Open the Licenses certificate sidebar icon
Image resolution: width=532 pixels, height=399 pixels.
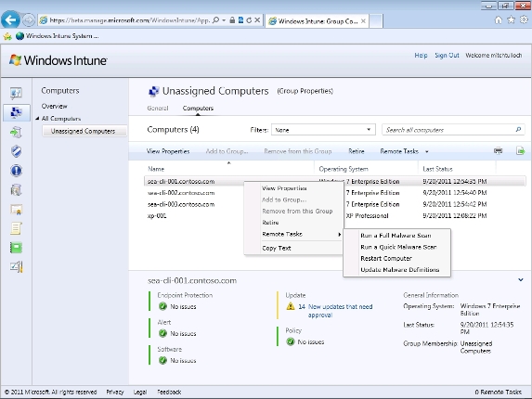point(16,210)
